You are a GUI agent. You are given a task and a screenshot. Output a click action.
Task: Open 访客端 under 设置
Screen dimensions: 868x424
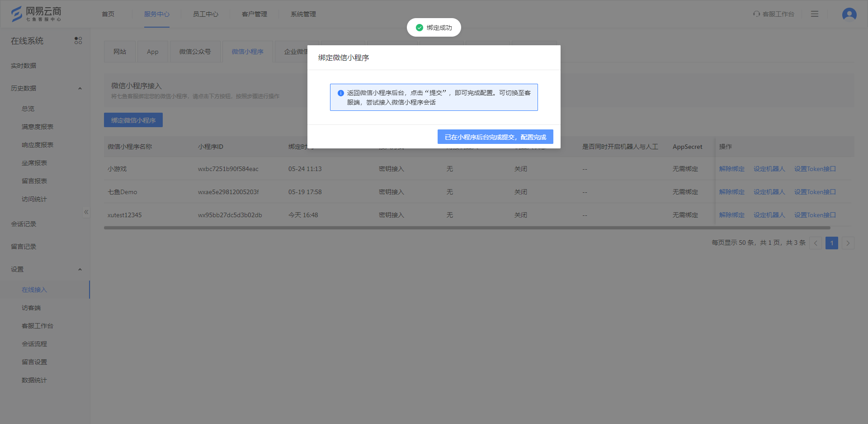coord(31,308)
